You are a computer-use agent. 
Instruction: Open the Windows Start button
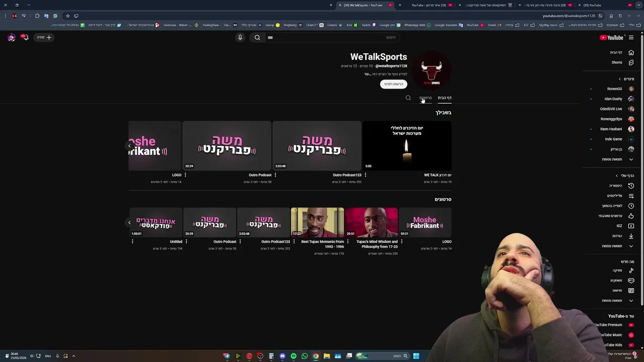pos(416,356)
